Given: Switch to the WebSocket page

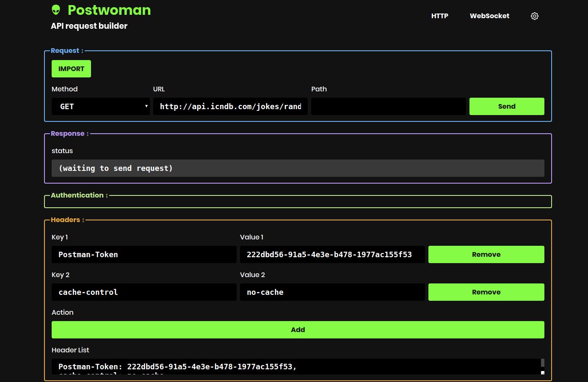Looking at the screenshot, I should pos(489,16).
